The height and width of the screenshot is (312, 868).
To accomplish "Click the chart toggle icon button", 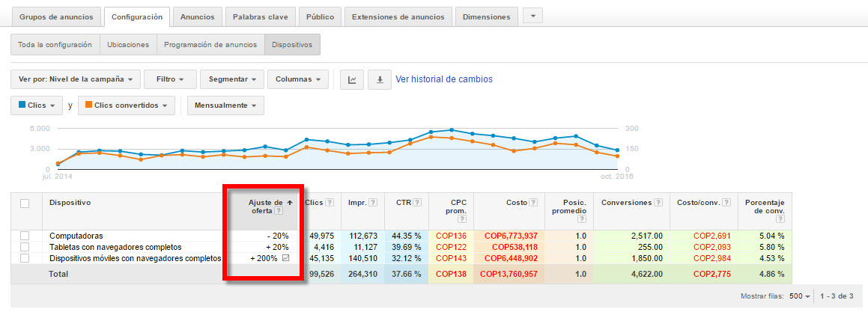I will point(352,79).
